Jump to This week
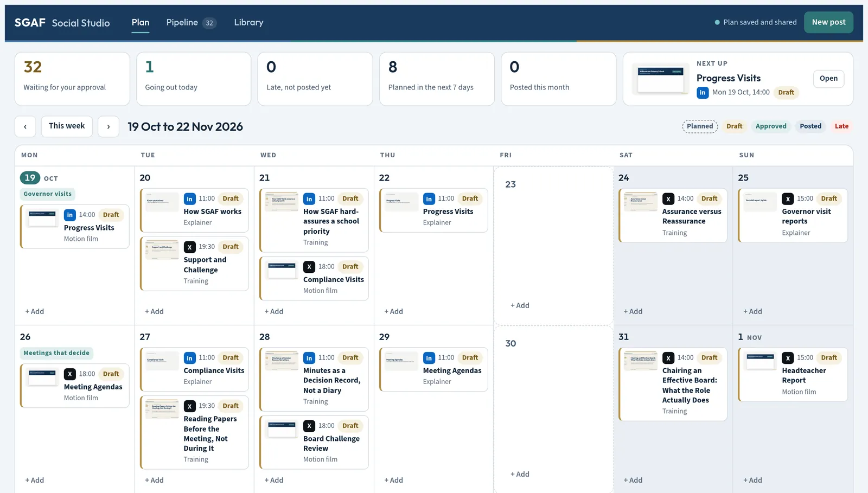The width and height of the screenshot is (868, 493). click(67, 126)
